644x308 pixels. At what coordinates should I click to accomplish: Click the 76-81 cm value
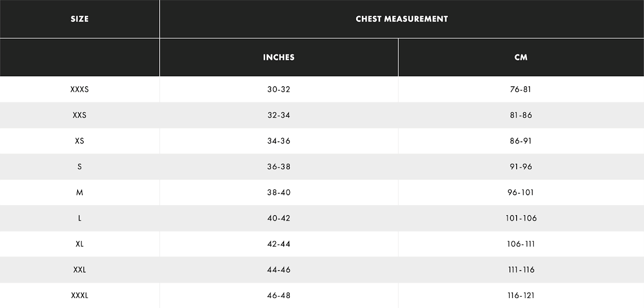click(x=521, y=89)
